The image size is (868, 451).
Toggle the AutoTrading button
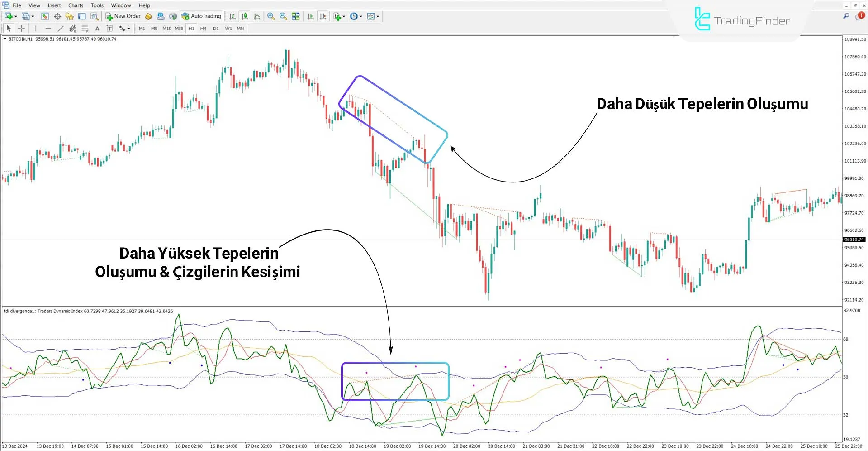tap(201, 16)
